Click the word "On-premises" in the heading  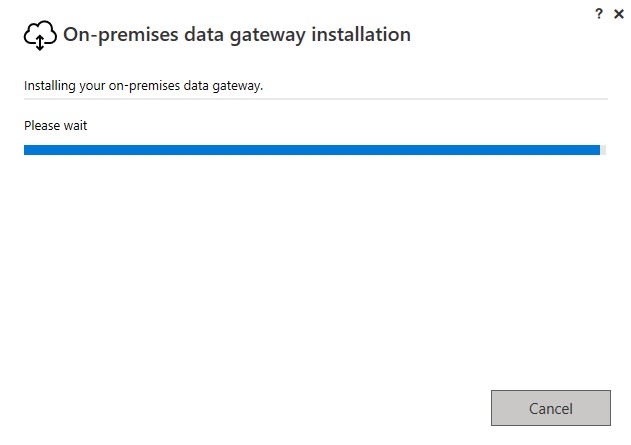pyautogui.click(x=121, y=35)
